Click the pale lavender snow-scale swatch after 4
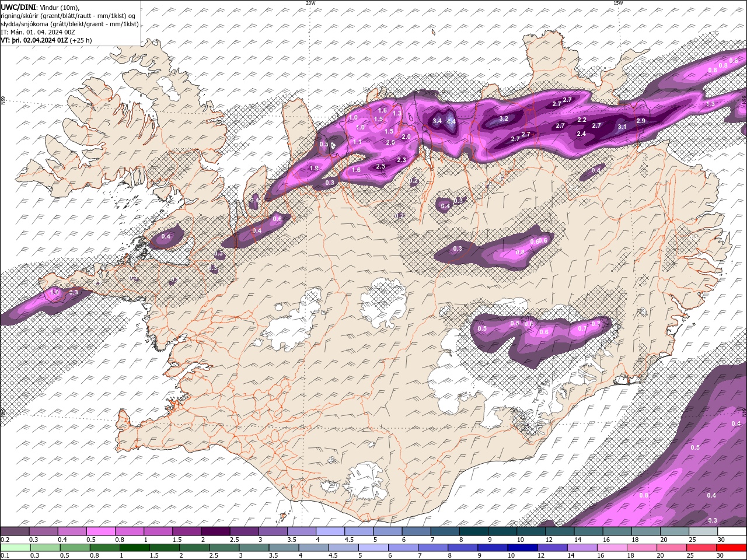 [x=330, y=531]
